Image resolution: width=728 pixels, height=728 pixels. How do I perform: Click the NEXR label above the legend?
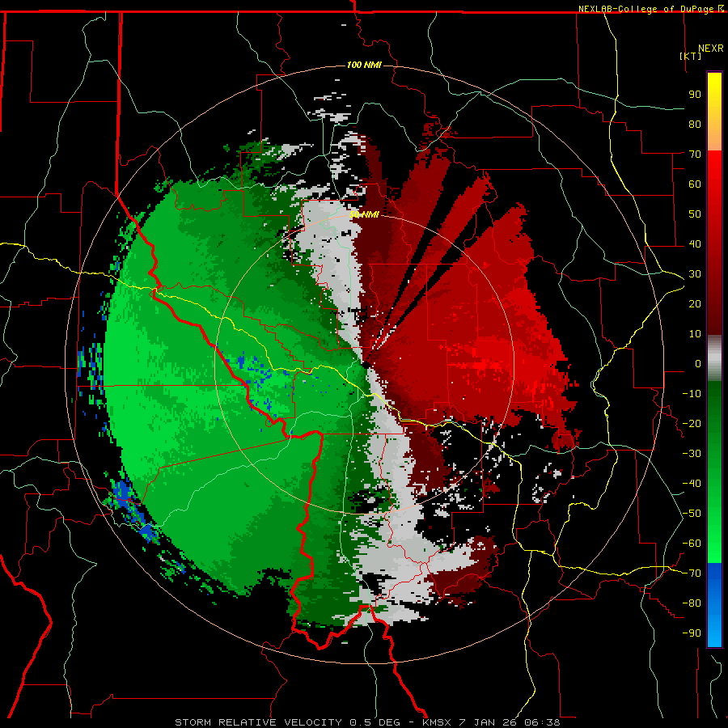(x=710, y=49)
